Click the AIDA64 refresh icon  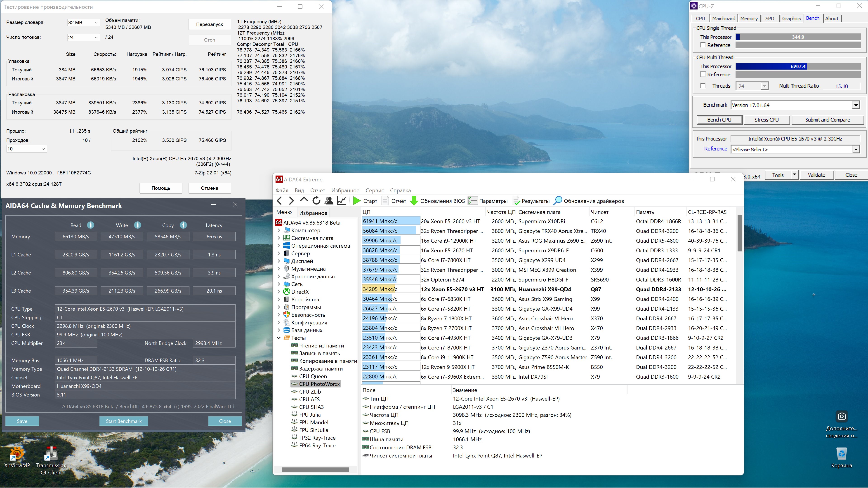[x=316, y=201]
